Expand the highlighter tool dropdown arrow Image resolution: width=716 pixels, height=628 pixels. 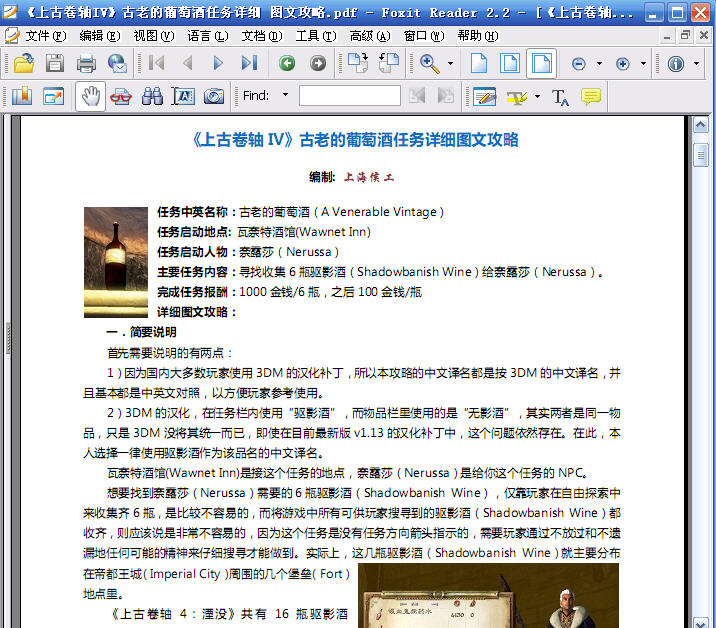pyautogui.click(x=537, y=96)
